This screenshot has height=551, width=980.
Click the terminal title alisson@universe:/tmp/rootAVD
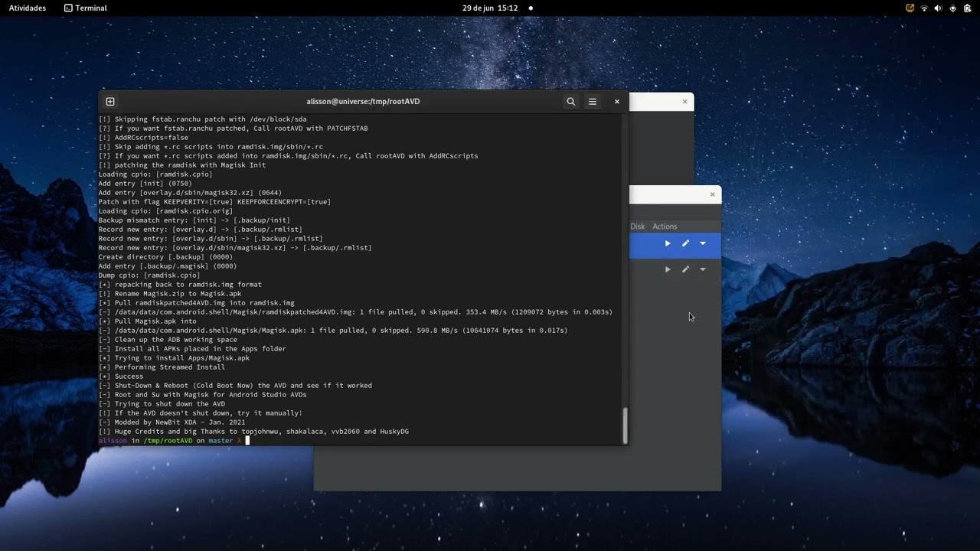(x=363, y=101)
